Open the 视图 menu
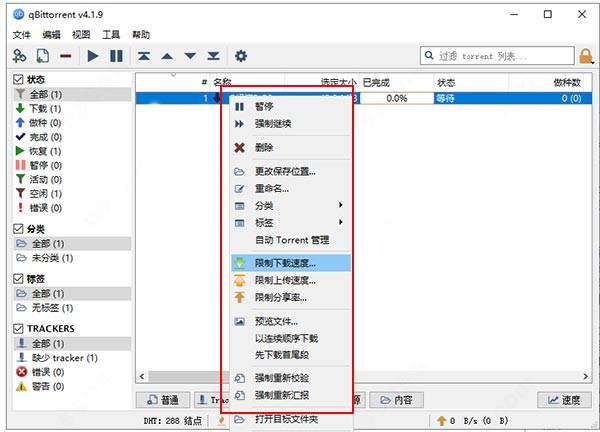The height and width of the screenshot is (432, 600). click(x=81, y=35)
